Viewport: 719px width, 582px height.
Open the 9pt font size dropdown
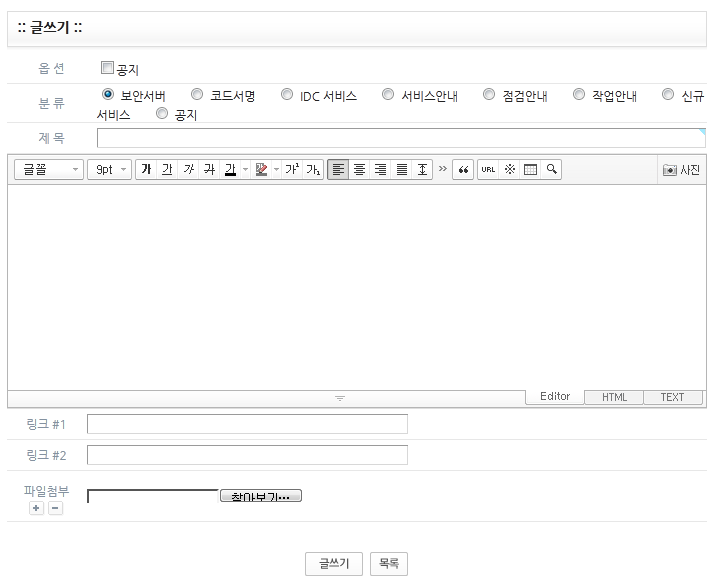[109, 170]
